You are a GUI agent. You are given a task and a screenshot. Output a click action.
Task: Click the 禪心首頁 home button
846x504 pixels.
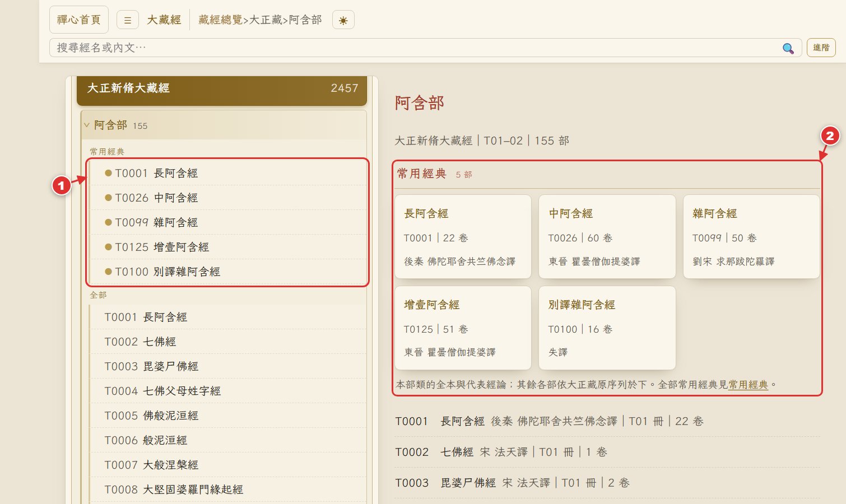click(79, 20)
